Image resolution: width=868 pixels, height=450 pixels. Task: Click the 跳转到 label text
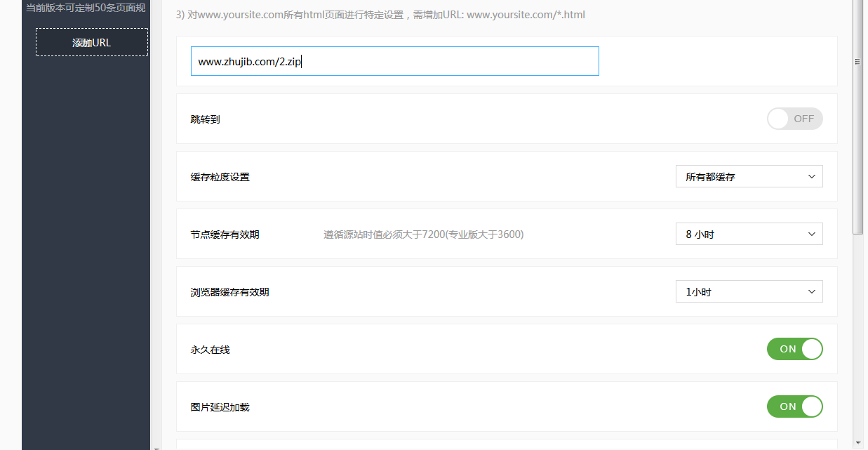205,119
